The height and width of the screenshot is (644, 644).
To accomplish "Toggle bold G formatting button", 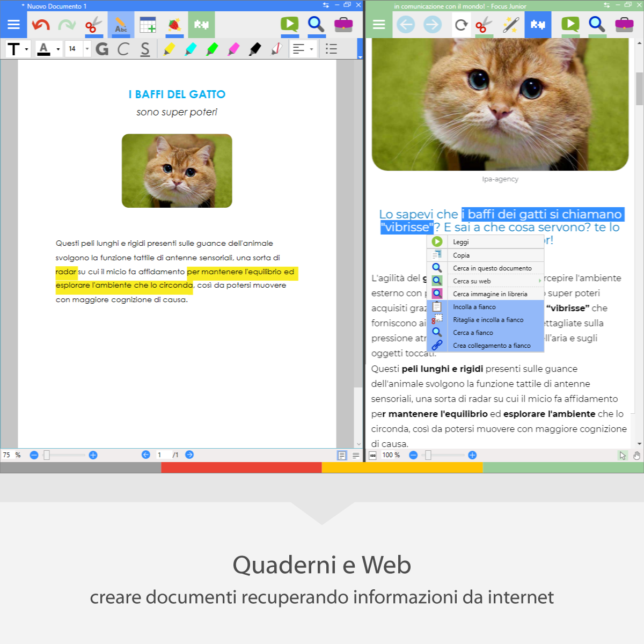I will [x=102, y=49].
